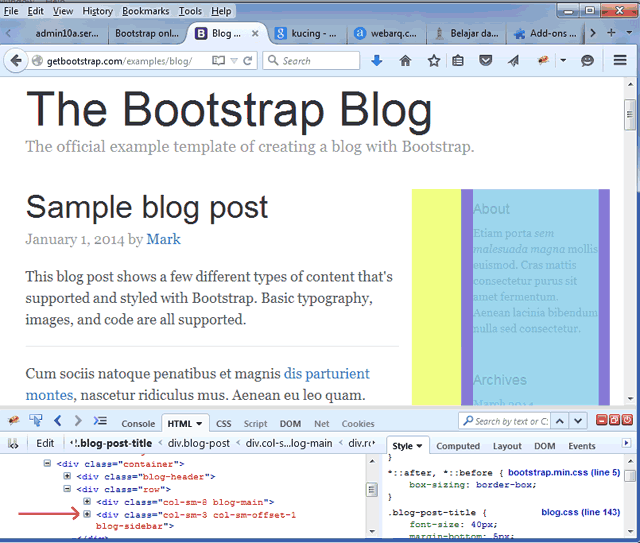This screenshot has height=543, width=640.
Task: Switch to the Script tab
Action: click(256, 424)
